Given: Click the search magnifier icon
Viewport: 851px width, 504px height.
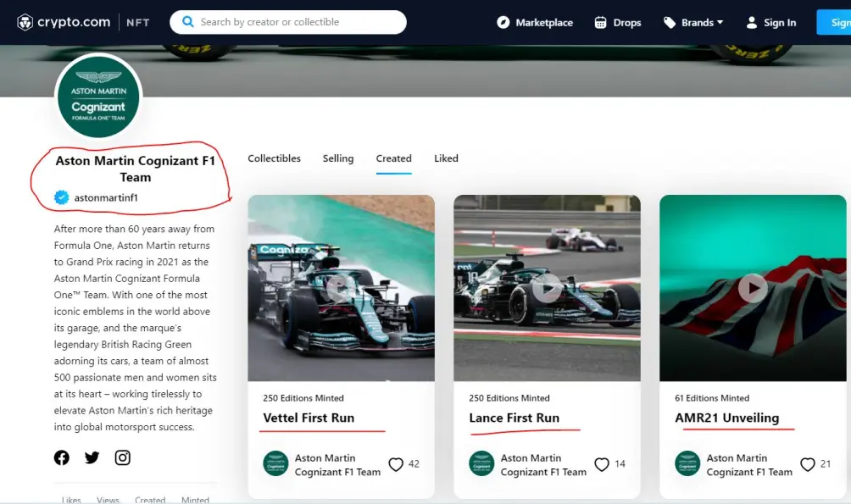Looking at the screenshot, I should click(x=188, y=22).
